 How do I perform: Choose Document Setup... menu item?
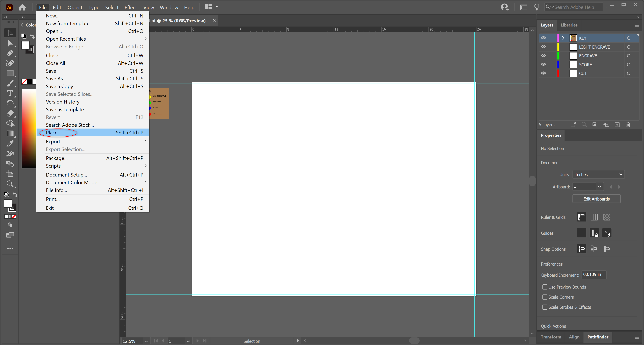pos(93,175)
